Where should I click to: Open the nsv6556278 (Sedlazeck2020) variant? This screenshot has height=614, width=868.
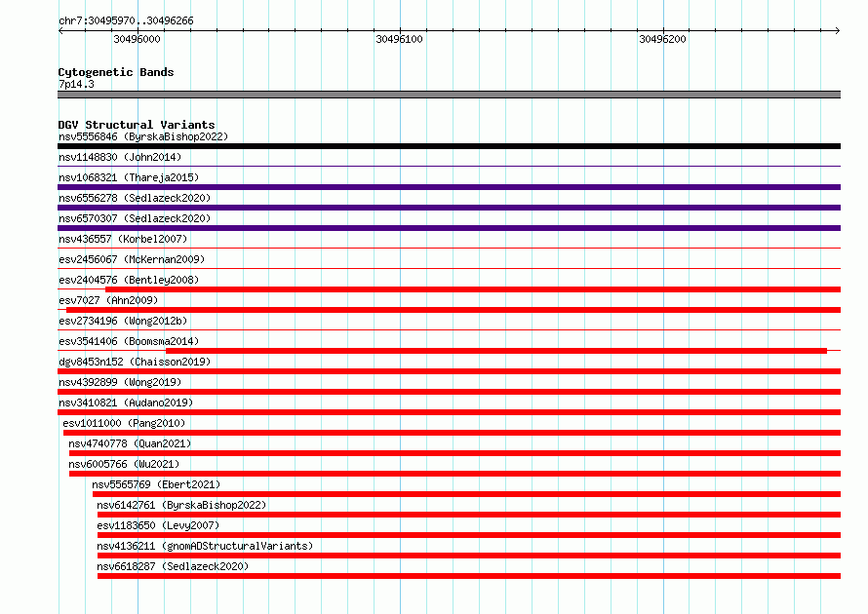pos(135,198)
